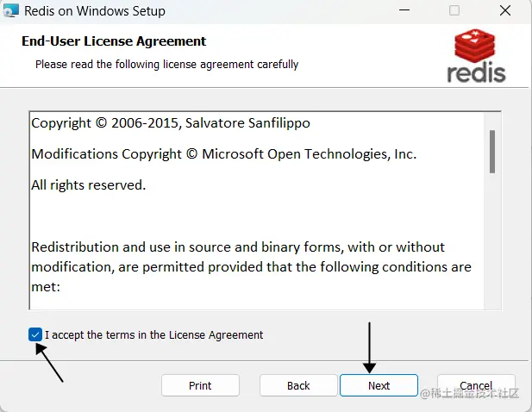Click the installer icon in title bar

pyautogui.click(x=10, y=11)
